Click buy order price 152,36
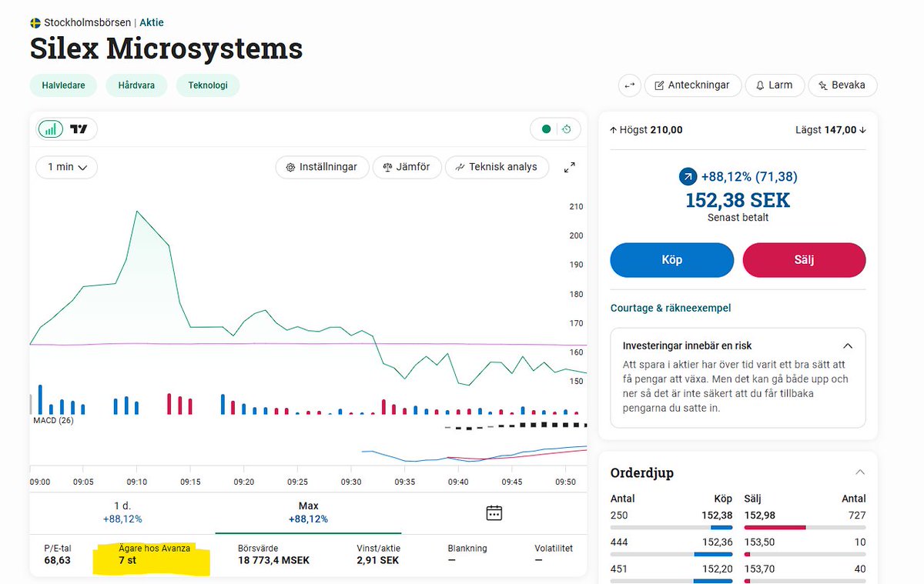The height and width of the screenshot is (584, 924). [718, 542]
